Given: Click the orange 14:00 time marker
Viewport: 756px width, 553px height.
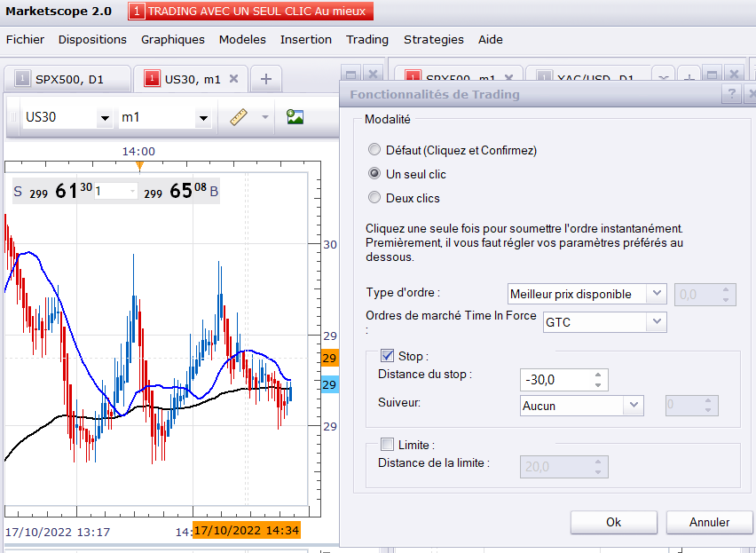Looking at the screenshot, I should coord(139,164).
